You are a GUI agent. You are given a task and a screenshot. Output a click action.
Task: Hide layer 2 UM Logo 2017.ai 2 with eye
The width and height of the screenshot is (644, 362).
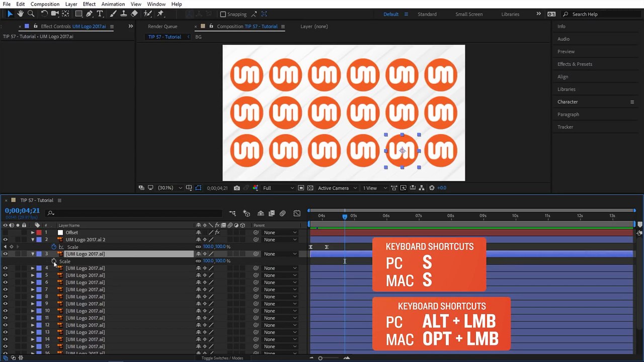click(x=5, y=240)
